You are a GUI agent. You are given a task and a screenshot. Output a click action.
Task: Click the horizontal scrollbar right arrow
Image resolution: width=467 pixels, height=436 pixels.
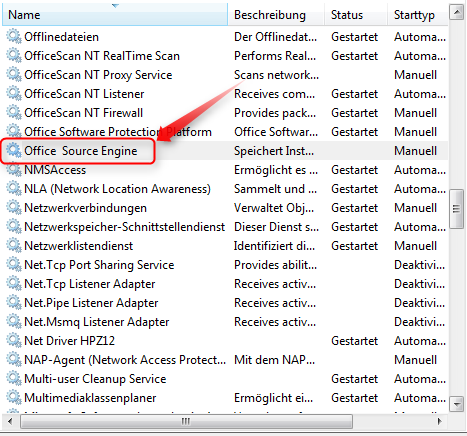click(440, 421)
